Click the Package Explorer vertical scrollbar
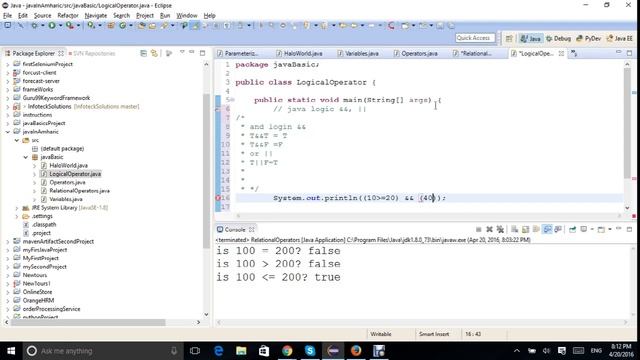The image size is (640, 360). 206,171
